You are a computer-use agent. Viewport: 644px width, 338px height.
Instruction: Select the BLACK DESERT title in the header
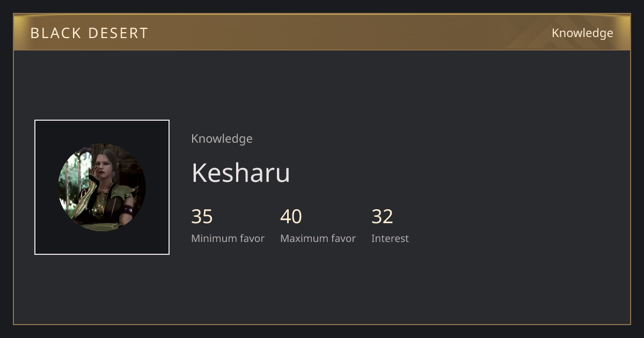89,33
